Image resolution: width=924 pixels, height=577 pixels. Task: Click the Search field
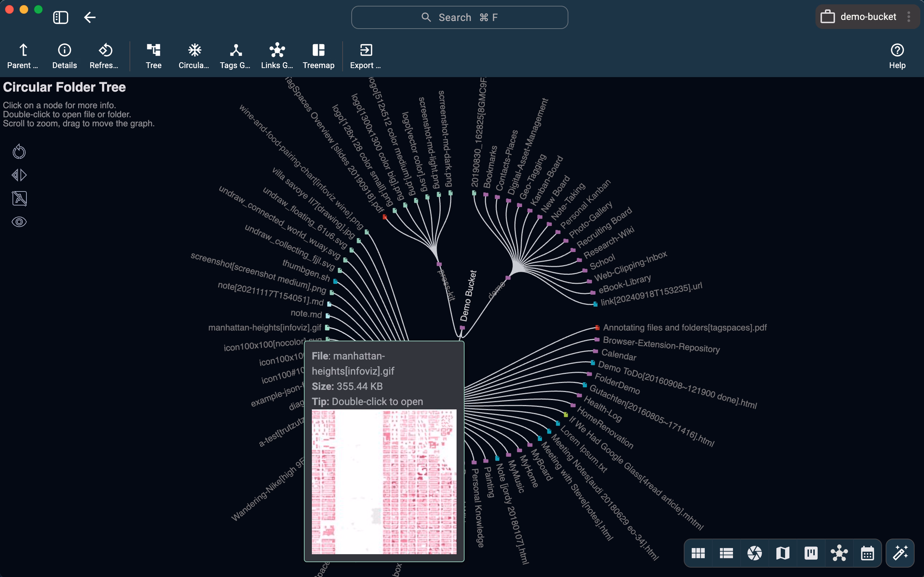click(x=459, y=17)
